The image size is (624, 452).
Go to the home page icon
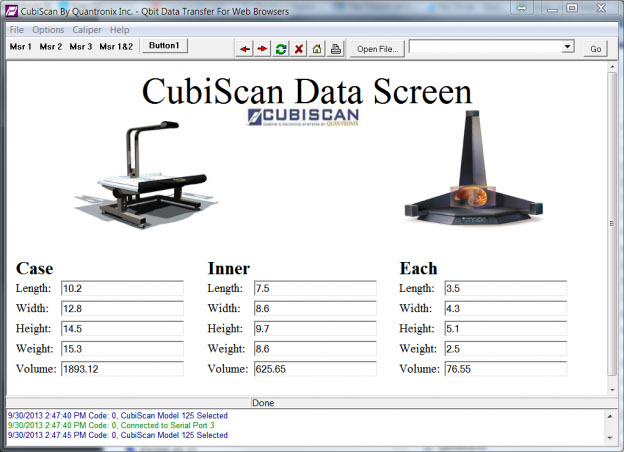pyautogui.click(x=317, y=48)
